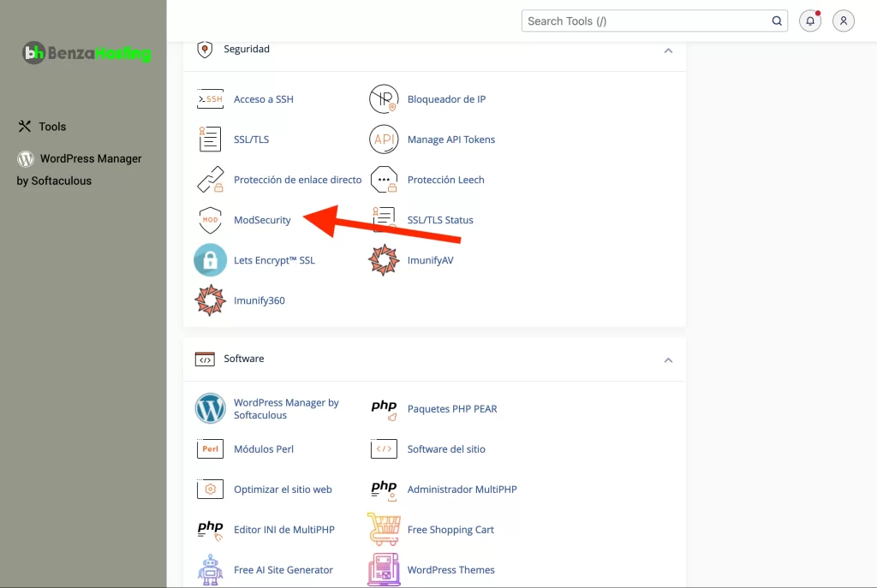Open the Protección de enlace directo icon
Image resolution: width=877 pixels, height=588 pixels.
click(x=211, y=180)
